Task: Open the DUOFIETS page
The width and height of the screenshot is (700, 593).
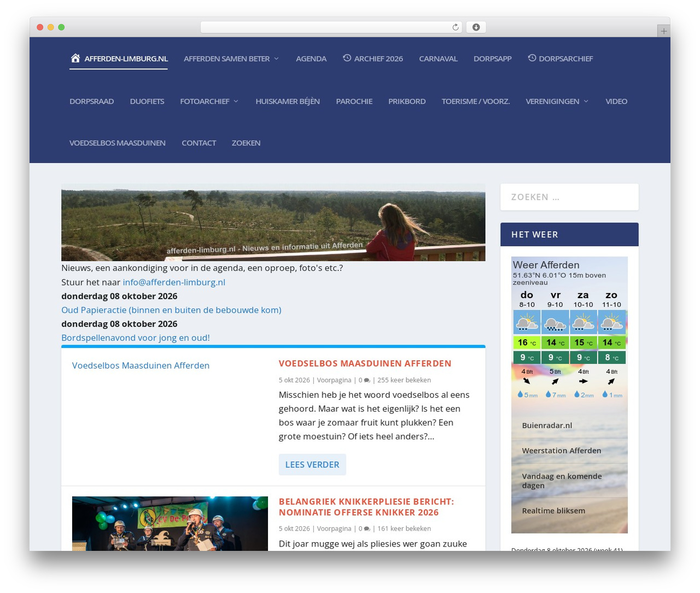Action: click(147, 101)
